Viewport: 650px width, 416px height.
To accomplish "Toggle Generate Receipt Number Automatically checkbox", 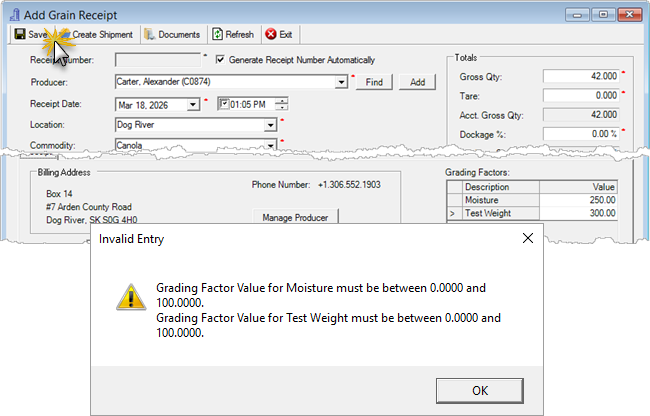I will 220,60.
